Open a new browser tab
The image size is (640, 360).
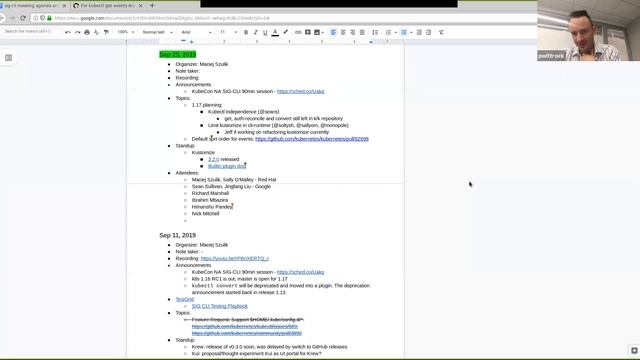tap(152, 6)
